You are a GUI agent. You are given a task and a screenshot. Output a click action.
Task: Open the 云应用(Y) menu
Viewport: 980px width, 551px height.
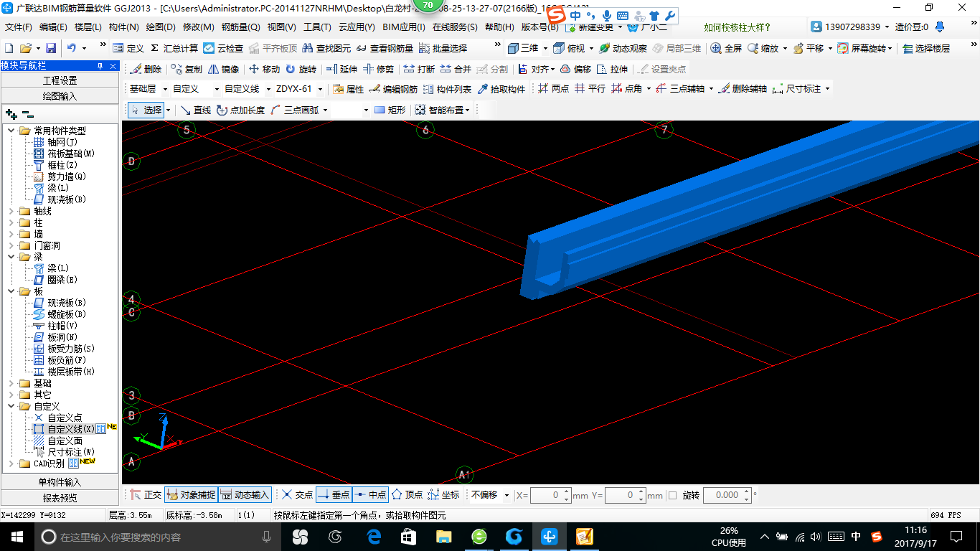point(357,27)
